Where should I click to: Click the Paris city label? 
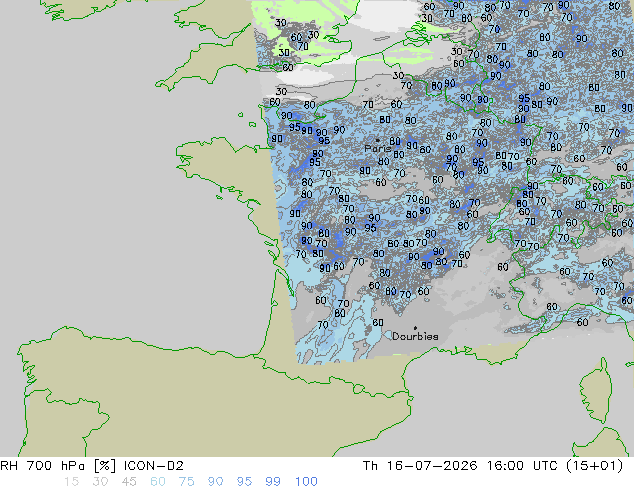pyautogui.click(x=378, y=149)
